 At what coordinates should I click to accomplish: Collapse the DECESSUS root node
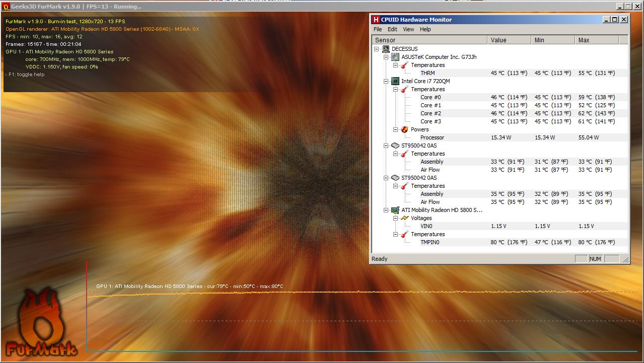click(x=376, y=49)
